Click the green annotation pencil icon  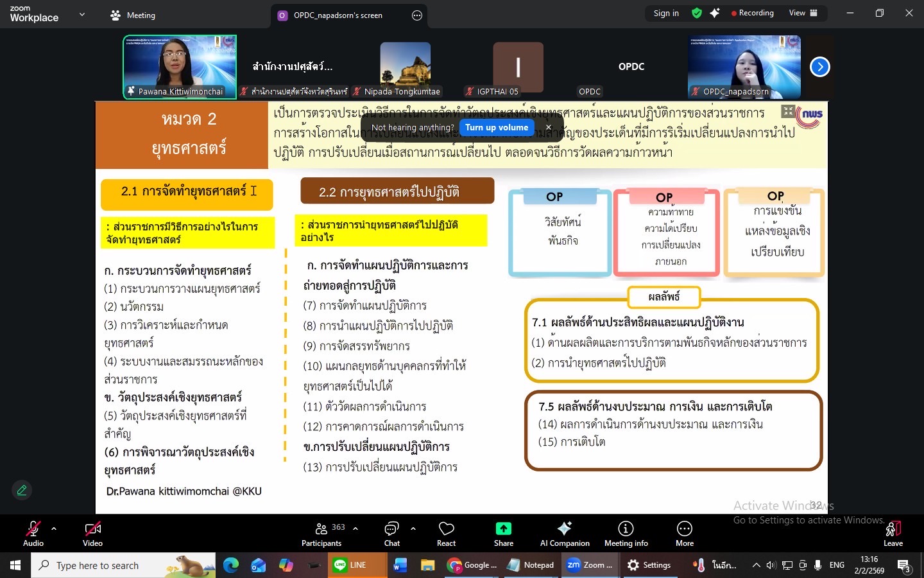pos(22,490)
